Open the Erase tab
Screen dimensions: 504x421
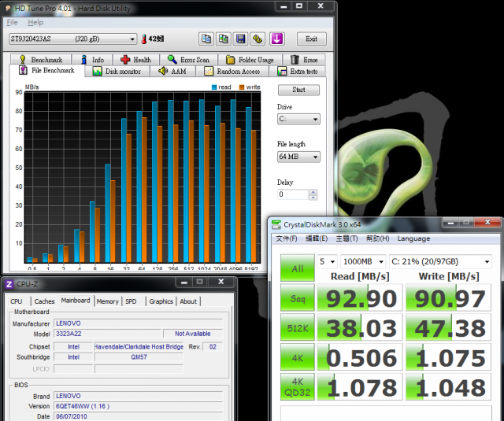coord(304,60)
